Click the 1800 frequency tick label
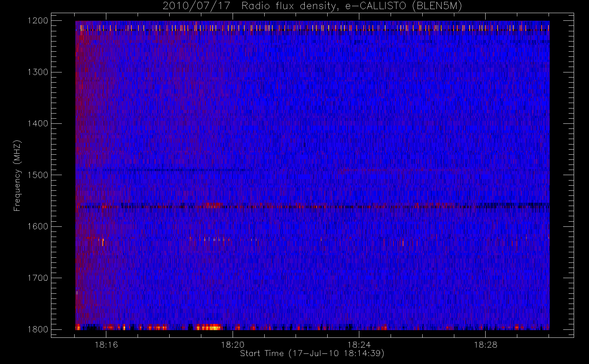This screenshot has height=364, width=589. (x=38, y=329)
